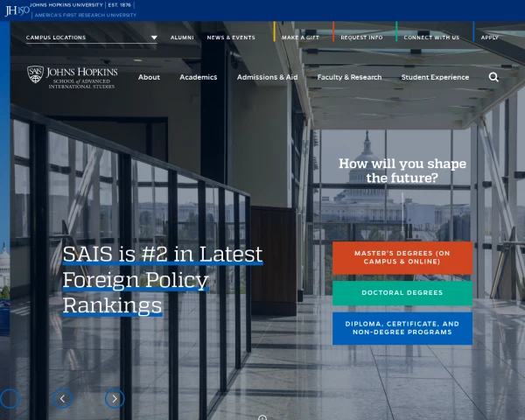Click Johns Hopkins University Est. 1876 text
Image resolution: width=525 pixels, height=420 pixels.
(80, 5)
